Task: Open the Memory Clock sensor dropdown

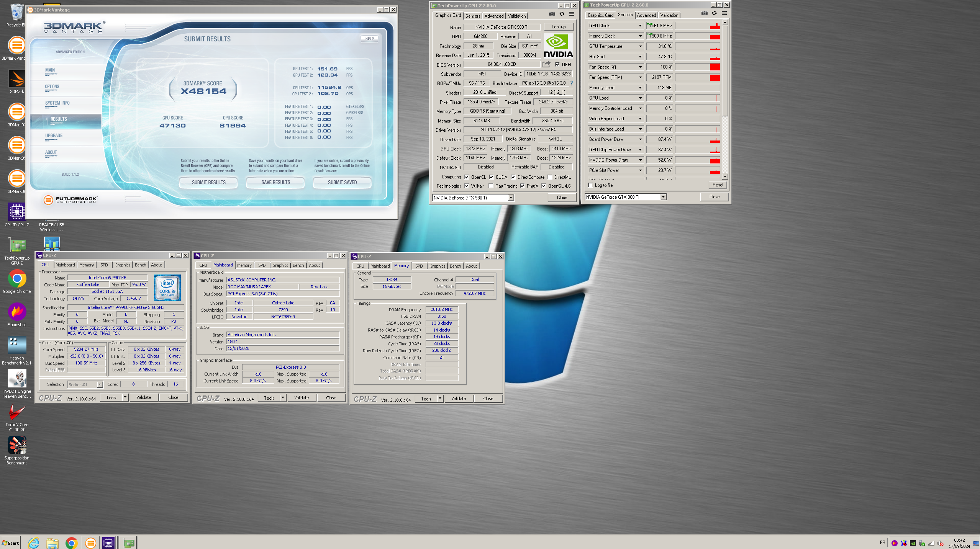Action: [640, 36]
